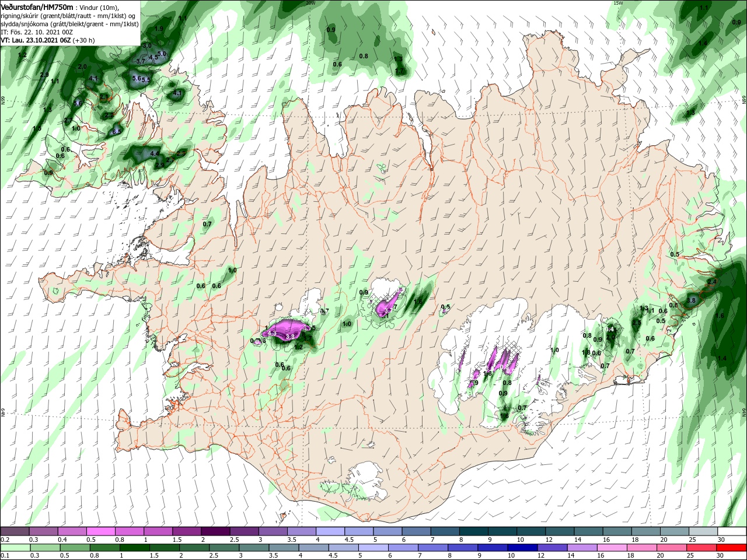Pick the pale grey 30 legend swatch
The height and width of the screenshot is (560, 747).
tap(732, 531)
